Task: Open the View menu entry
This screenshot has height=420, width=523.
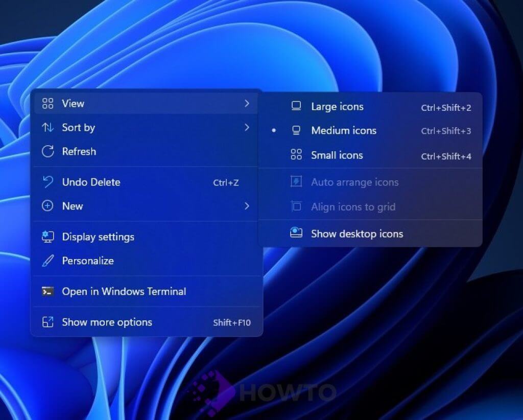Action: pyautogui.click(x=146, y=103)
